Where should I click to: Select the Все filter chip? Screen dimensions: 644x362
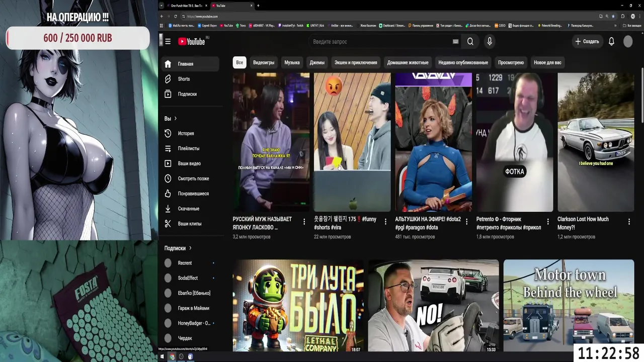[239, 63]
